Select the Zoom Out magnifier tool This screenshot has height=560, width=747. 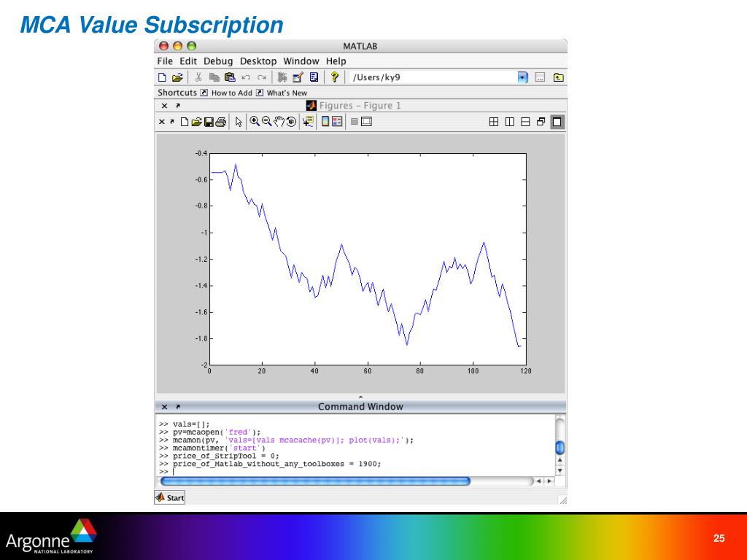coord(267,122)
